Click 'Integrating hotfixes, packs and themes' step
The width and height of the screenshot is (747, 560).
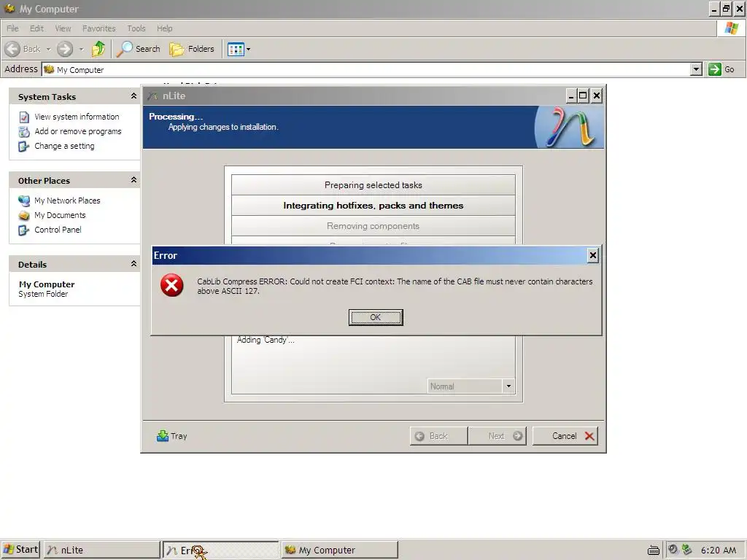coord(373,205)
